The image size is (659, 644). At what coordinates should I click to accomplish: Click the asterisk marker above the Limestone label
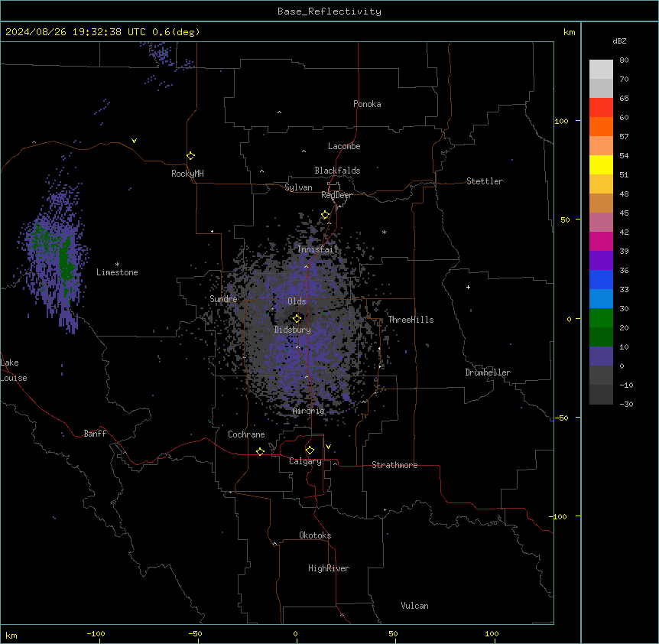click(117, 265)
